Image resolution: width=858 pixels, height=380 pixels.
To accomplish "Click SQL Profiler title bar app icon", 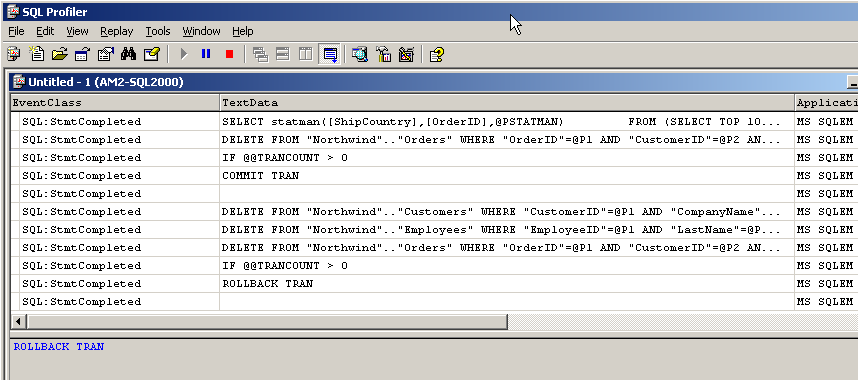I will (13, 11).
